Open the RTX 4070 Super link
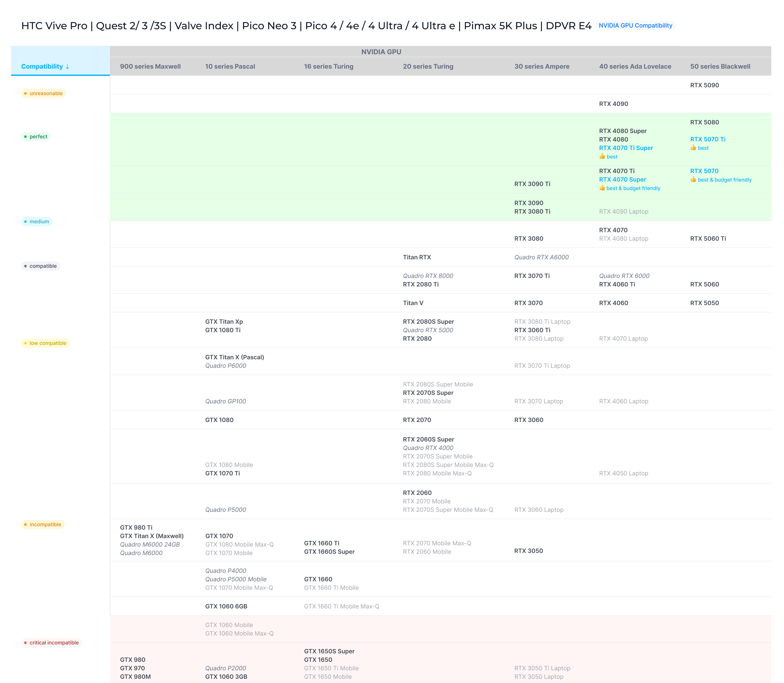Screen dimensions: 784x683 point(622,180)
